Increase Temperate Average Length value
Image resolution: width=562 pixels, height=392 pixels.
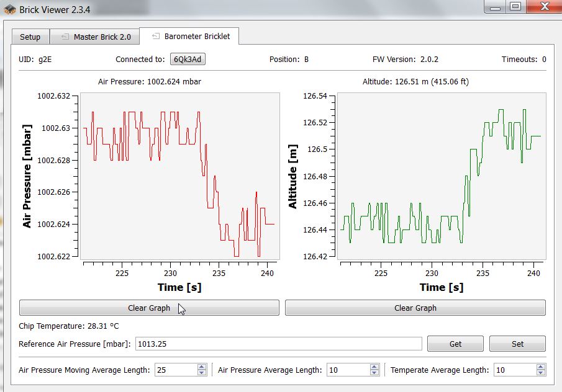[x=540, y=367]
